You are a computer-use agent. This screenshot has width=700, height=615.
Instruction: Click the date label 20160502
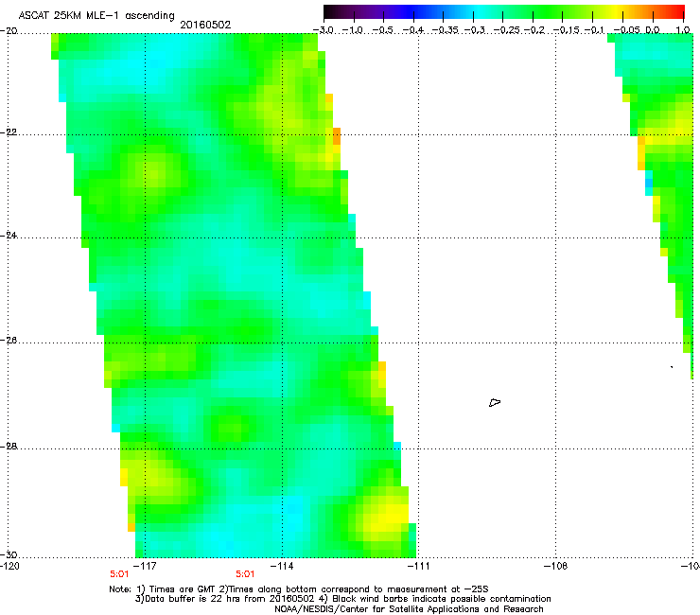205,25
